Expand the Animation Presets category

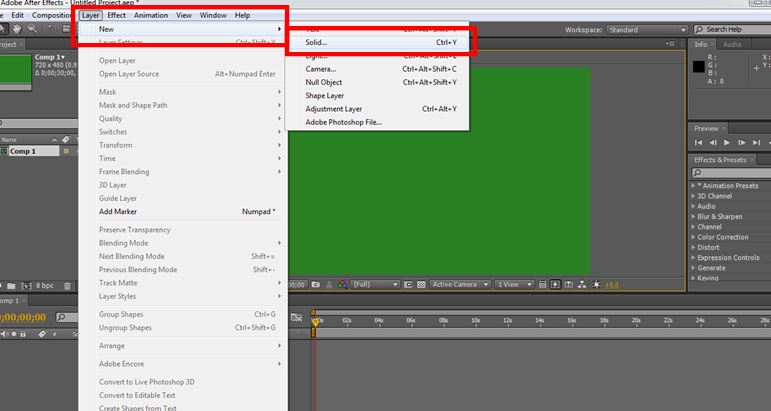pyautogui.click(x=693, y=186)
